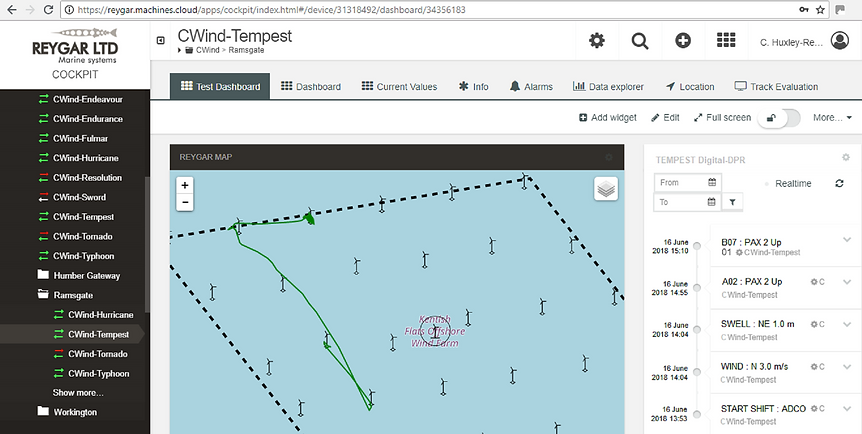Collapse the navigator with the sidebar toggle icon
Screen dimensions: 862x434
click(161, 40)
